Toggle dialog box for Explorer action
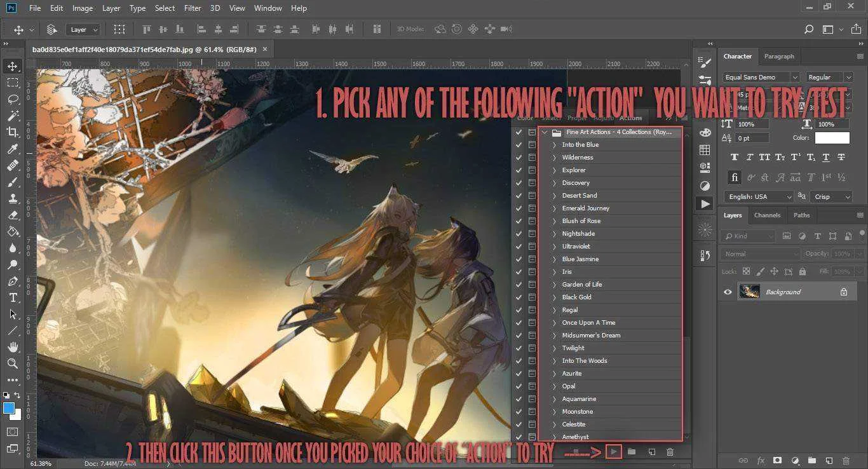This screenshot has height=469, width=868. click(532, 170)
